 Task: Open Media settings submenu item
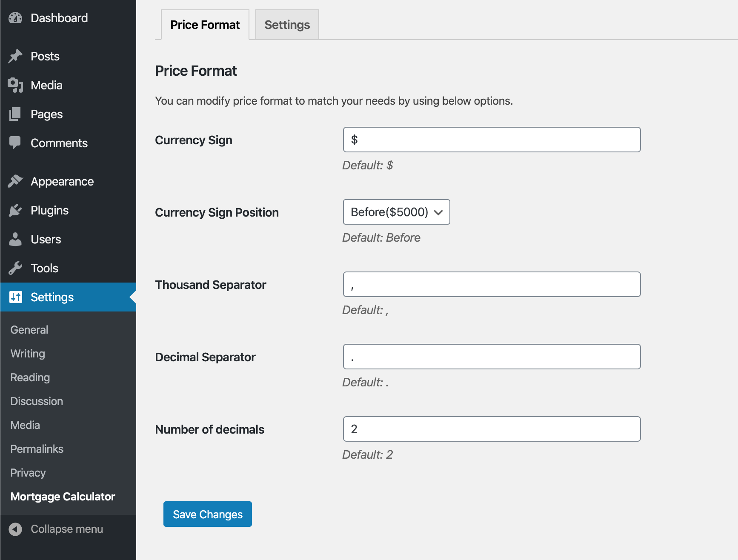point(25,425)
